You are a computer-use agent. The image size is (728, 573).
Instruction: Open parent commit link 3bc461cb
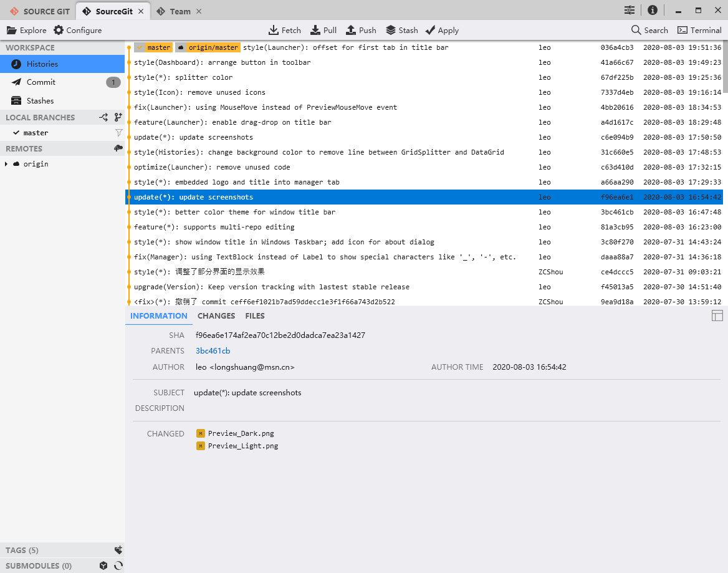coord(213,351)
